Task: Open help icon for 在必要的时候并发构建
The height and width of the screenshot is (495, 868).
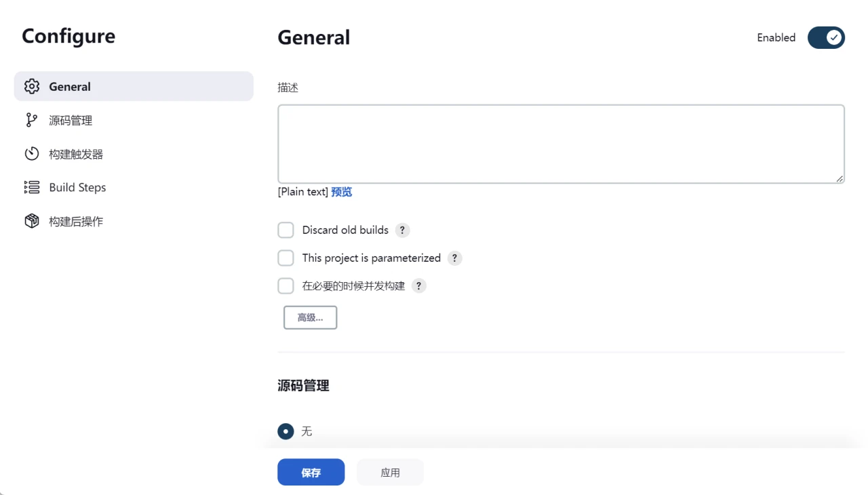Action: click(x=419, y=286)
